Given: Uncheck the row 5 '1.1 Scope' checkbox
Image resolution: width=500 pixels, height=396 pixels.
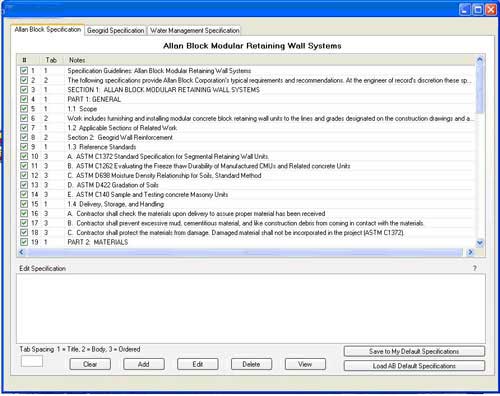Looking at the screenshot, I should [x=24, y=109].
